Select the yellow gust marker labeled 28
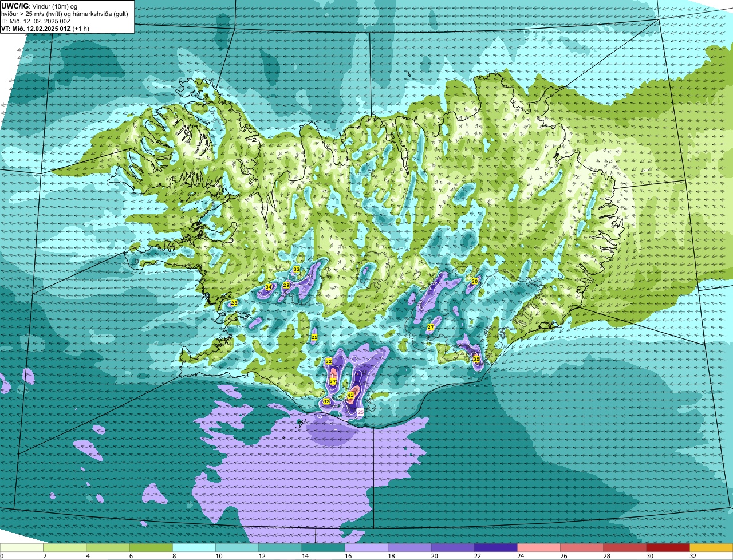The width and height of the screenshot is (733, 560). point(234,303)
